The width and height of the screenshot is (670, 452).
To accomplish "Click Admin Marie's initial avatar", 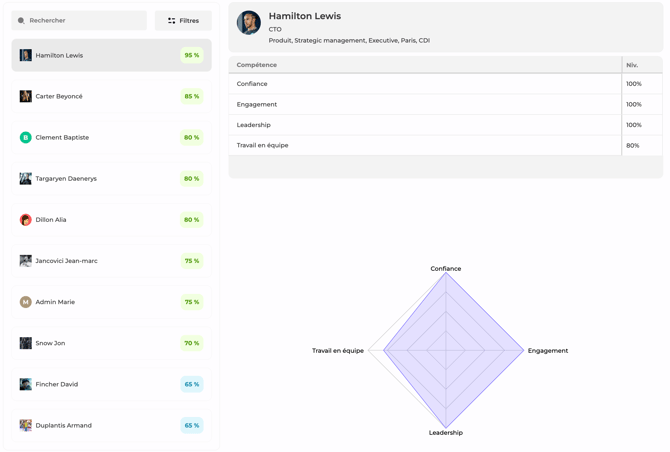I will 26,302.
